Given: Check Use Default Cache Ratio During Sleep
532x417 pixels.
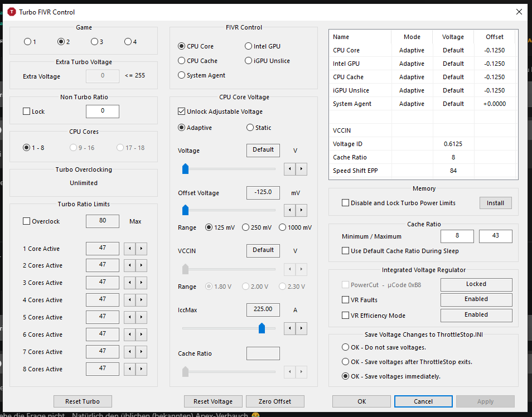Looking at the screenshot, I should 345,251.
